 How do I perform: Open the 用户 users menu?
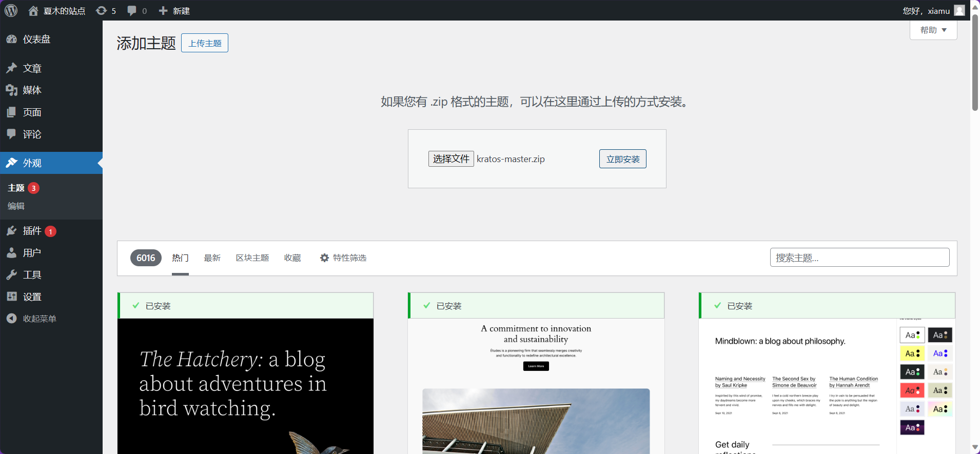51,253
